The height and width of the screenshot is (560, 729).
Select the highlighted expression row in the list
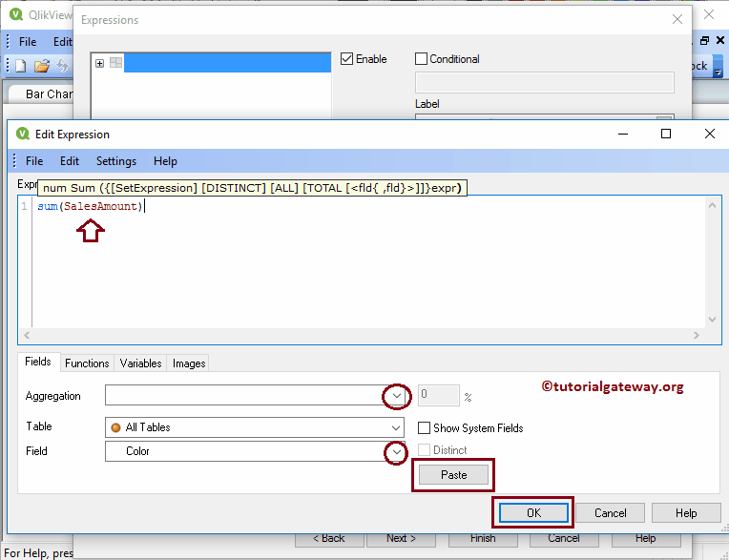click(227, 63)
